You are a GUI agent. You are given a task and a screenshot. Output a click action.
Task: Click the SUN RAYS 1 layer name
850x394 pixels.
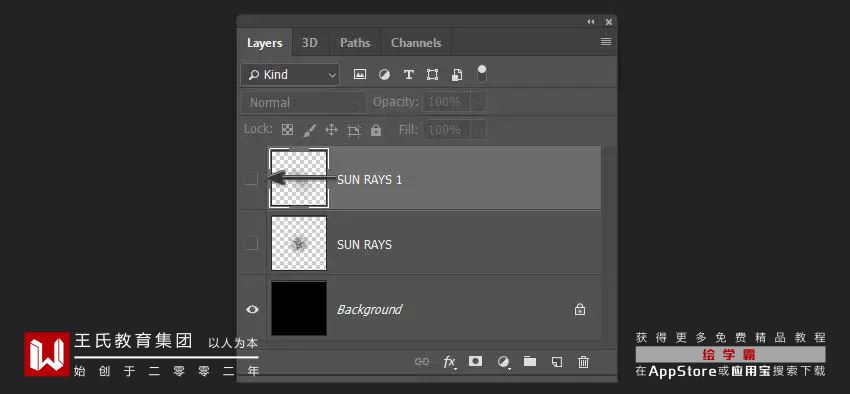coord(370,180)
